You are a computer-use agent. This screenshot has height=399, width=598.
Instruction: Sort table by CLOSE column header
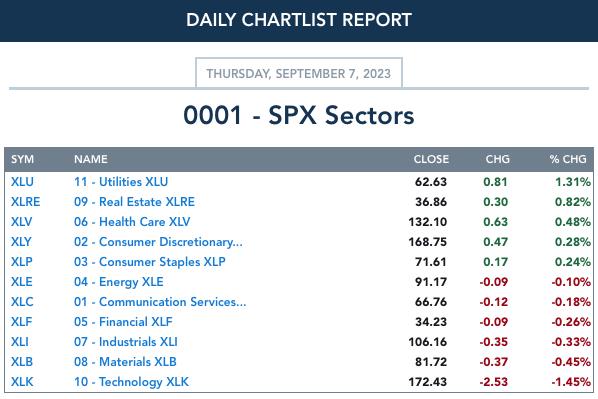[431, 159]
